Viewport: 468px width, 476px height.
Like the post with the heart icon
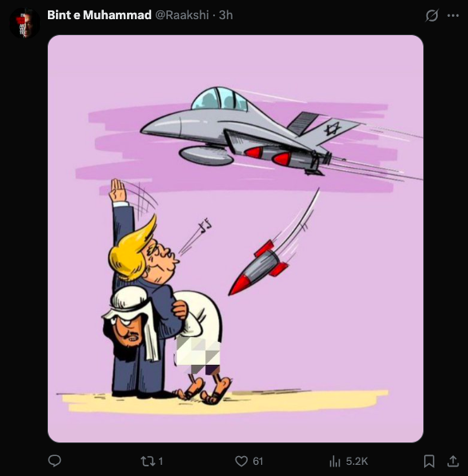[241, 461]
